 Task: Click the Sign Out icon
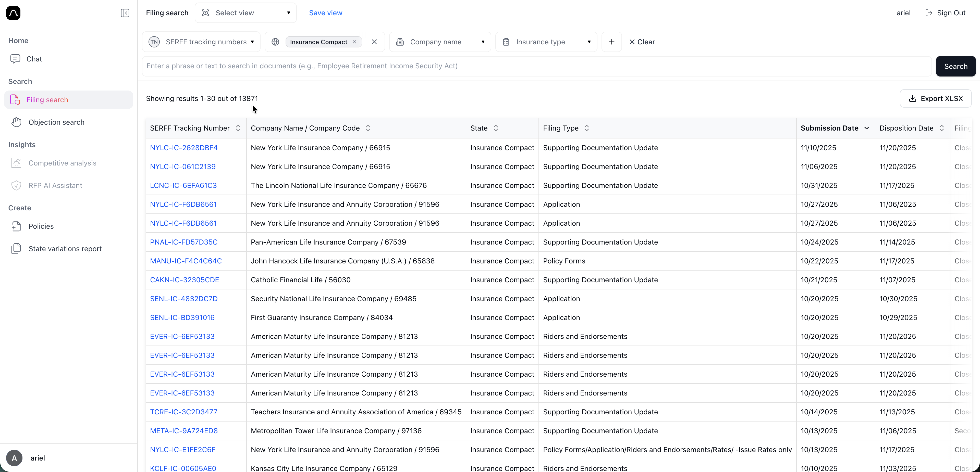pos(929,13)
